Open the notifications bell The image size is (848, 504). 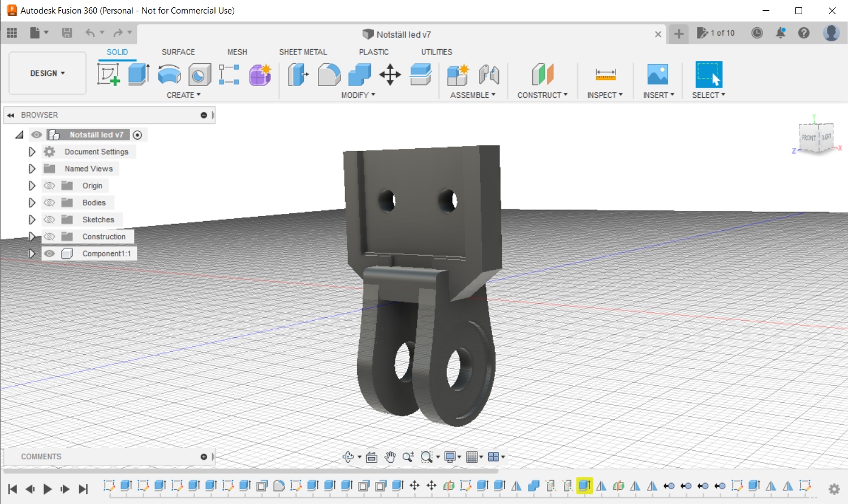(x=781, y=33)
